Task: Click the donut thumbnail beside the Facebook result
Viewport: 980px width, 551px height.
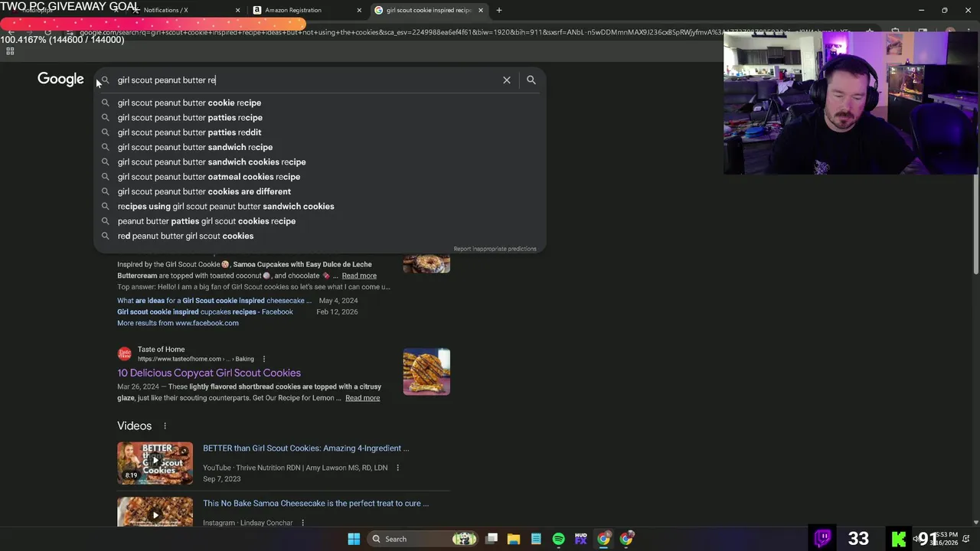Action: 426,262
